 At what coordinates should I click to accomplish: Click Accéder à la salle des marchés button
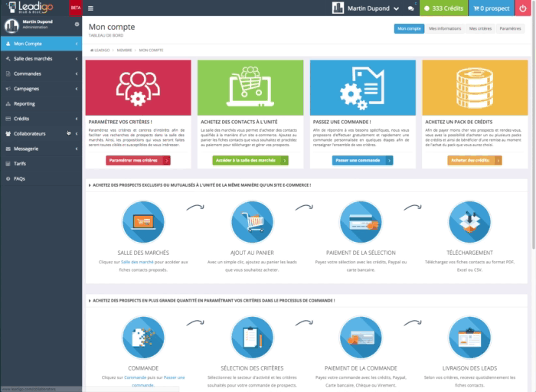(250, 160)
